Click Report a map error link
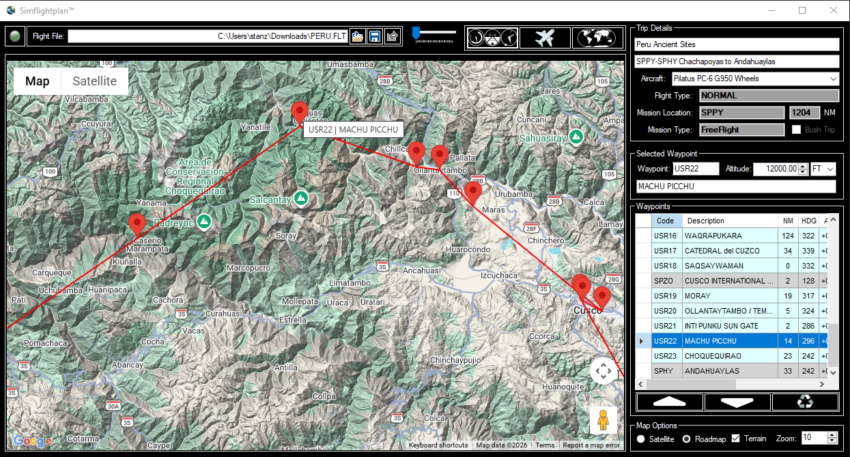Image resolution: width=850 pixels, height=457 pixels. (591, 445)
